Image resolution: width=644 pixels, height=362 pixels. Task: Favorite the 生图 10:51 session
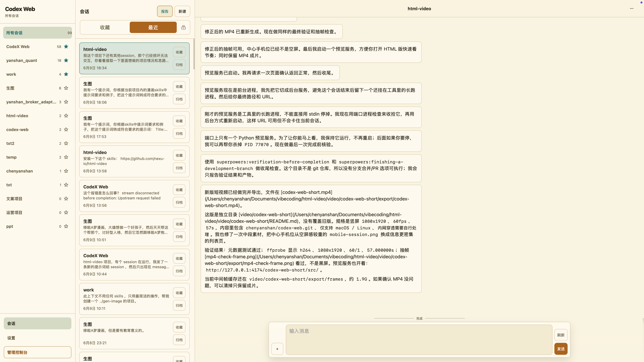(x=179, y=224)
